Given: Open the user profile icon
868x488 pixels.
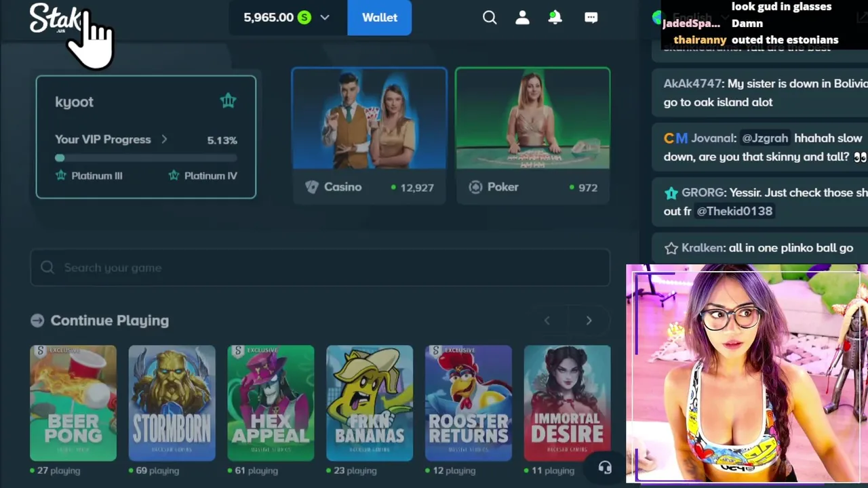Looking at the screenshot, I should tap(522, 18).
